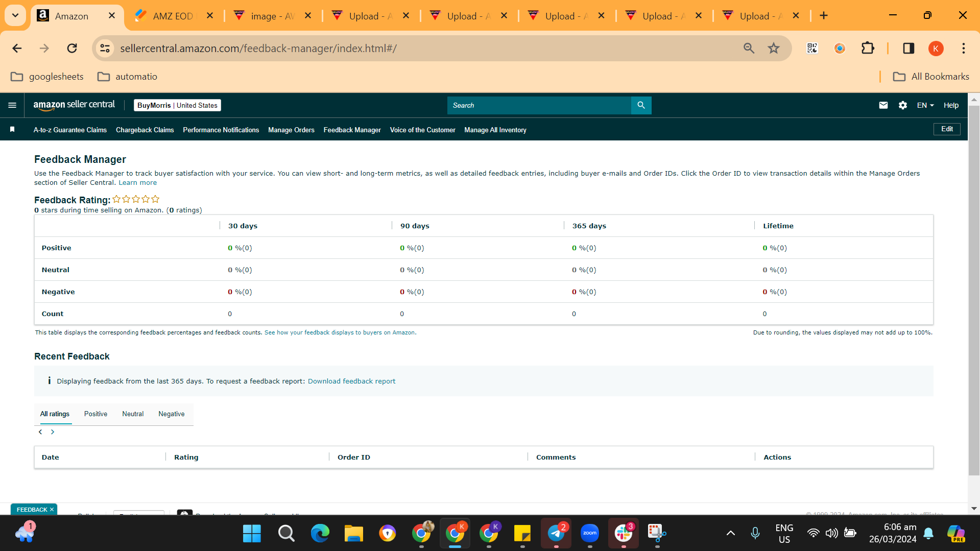Open Voice of the Customer
The image size is (980, 551).
pos(422,130)
